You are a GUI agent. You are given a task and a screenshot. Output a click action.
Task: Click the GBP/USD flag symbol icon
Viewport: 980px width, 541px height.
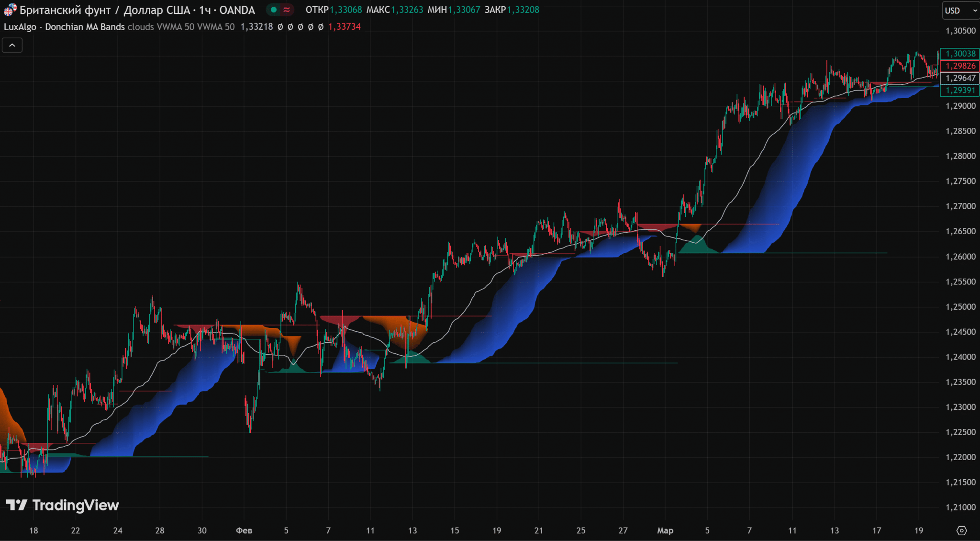[x=10, y=10]
